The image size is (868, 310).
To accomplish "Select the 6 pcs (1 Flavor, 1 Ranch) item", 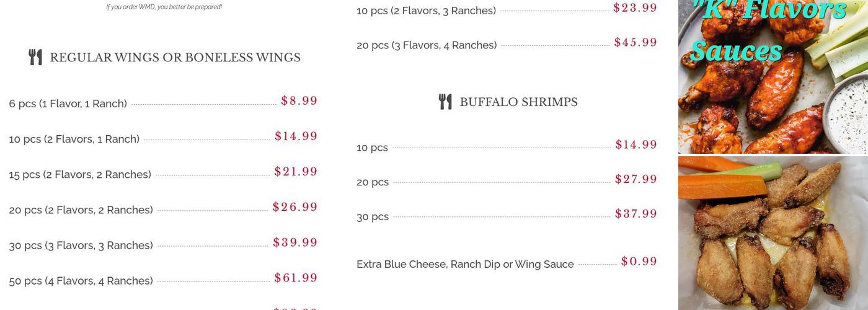I will point(68,104).
